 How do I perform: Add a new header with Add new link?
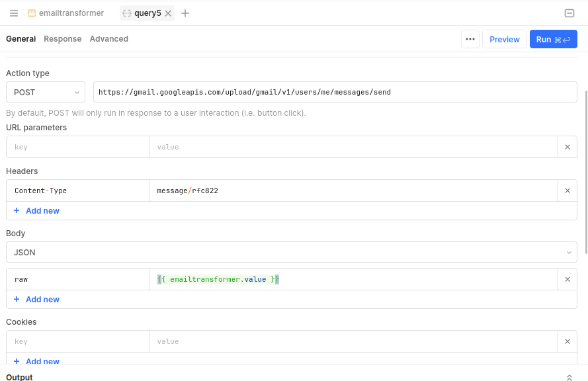click(36, 210)
